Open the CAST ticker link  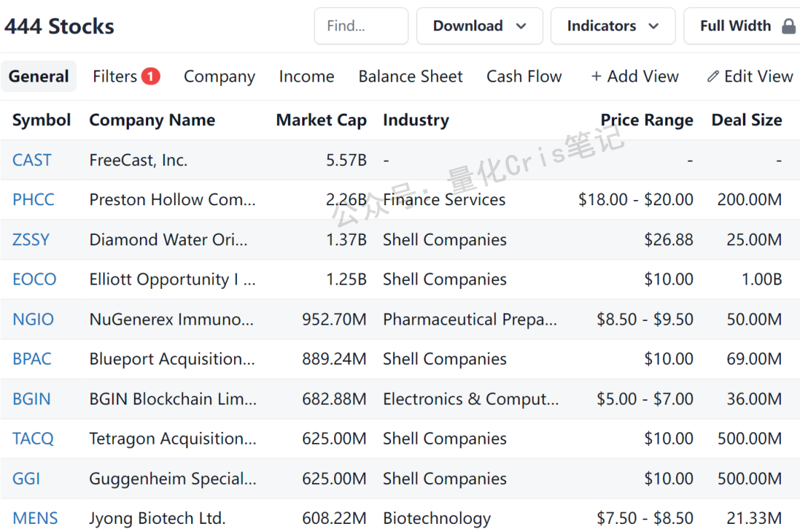point(32,160)
